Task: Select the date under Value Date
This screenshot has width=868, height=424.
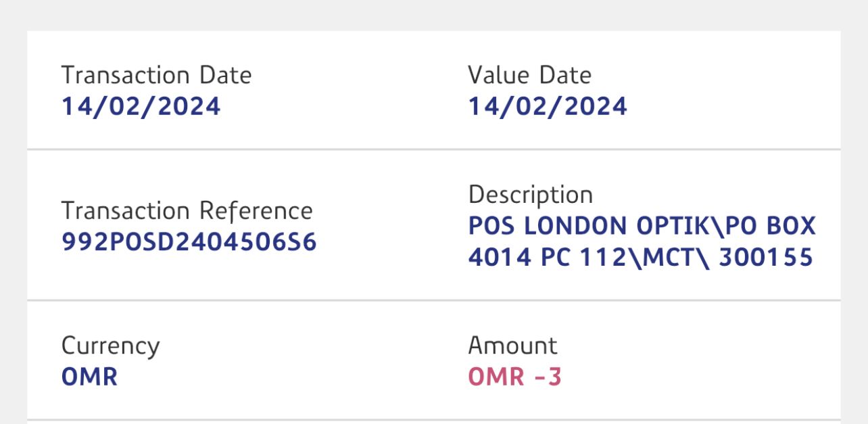Action: pos(548,106)
